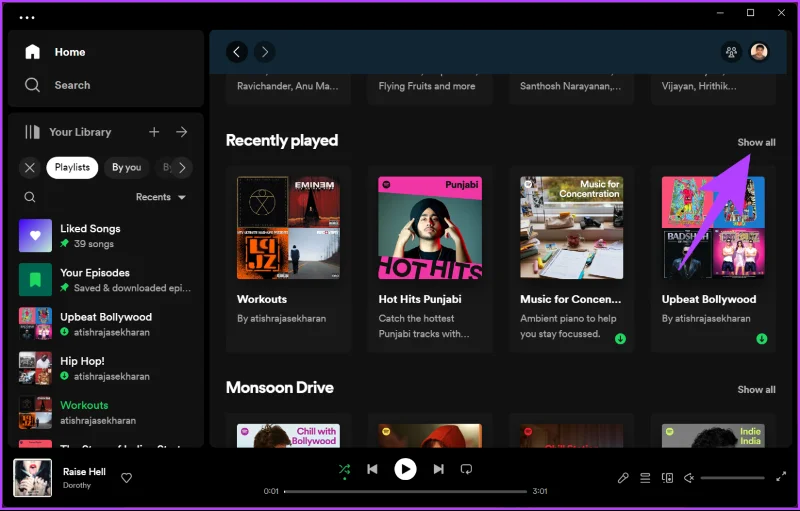
Task: Open the user profile avatar menu
Action: click(759, 52)
